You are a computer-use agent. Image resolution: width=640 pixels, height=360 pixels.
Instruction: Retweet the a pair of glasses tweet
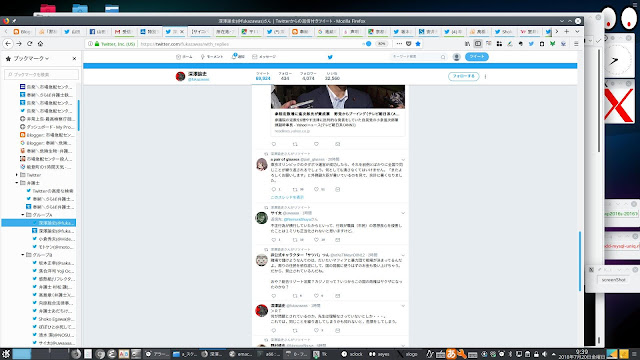point(295,189)
